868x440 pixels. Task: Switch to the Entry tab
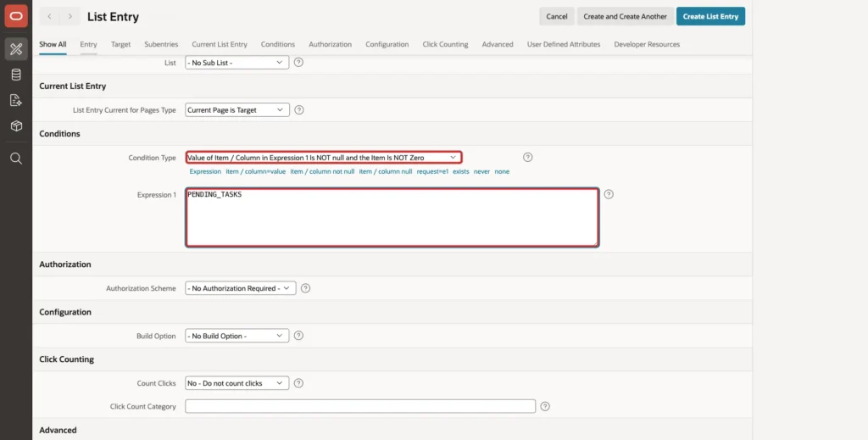click(88, 44)
